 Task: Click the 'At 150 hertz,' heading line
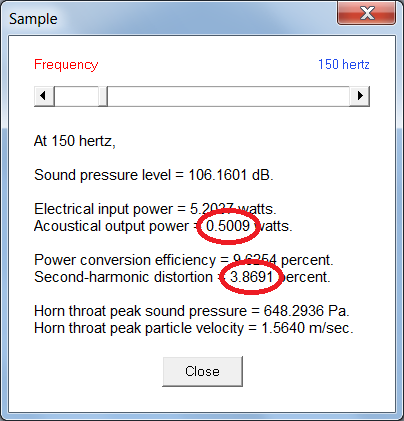(75, 141)
